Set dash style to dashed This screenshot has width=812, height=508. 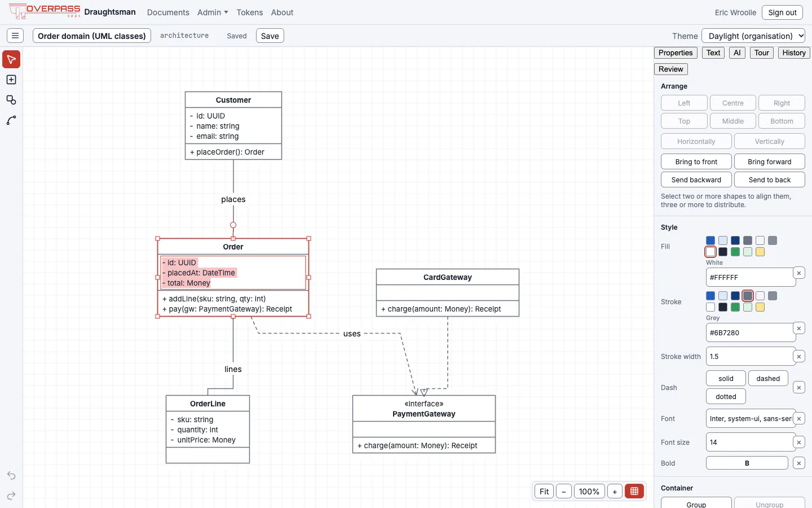click(768, 378)
